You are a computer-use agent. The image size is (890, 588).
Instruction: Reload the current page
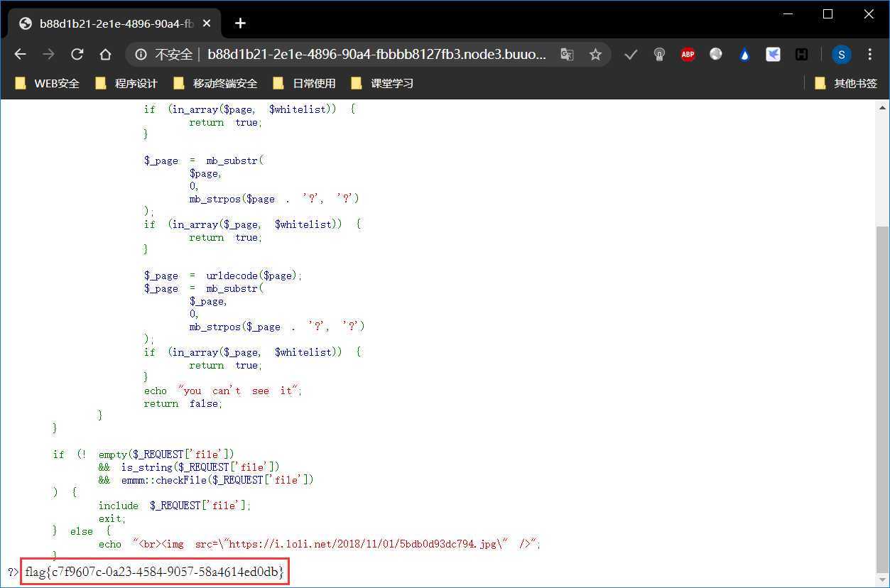[77, 55]
